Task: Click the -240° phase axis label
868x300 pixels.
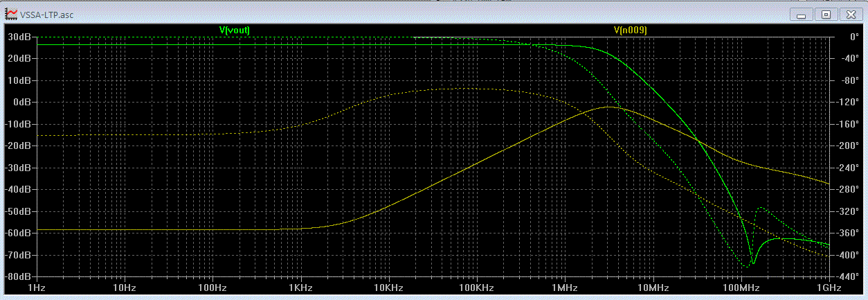Action: [x=847, y=168]
